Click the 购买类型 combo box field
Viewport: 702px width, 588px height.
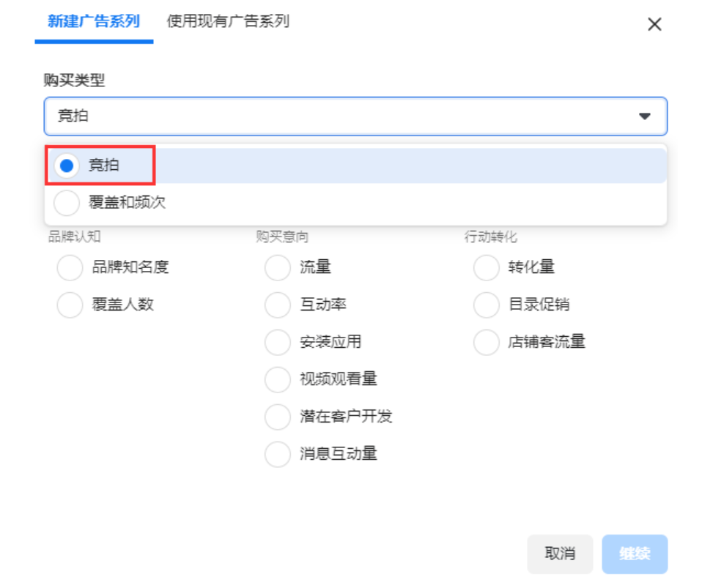coord(355,116)
